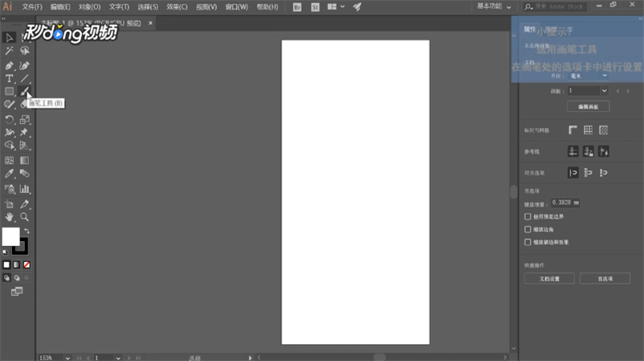Toggle show guides icon
Image resolution: width=644 pixels, height=361 pixels.
(x=573, y=151)
